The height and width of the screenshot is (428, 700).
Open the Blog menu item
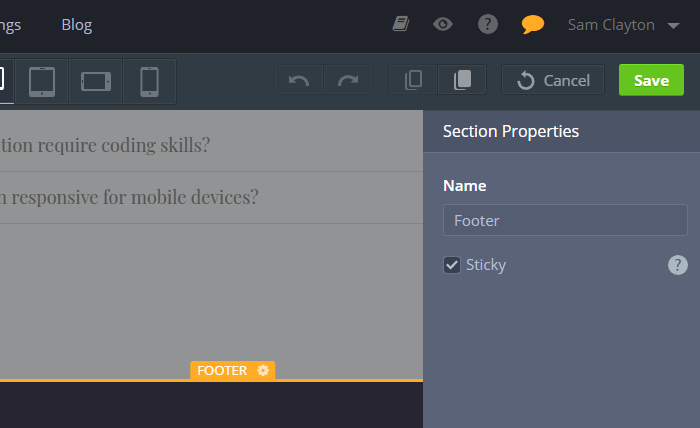tap(76, 25)
